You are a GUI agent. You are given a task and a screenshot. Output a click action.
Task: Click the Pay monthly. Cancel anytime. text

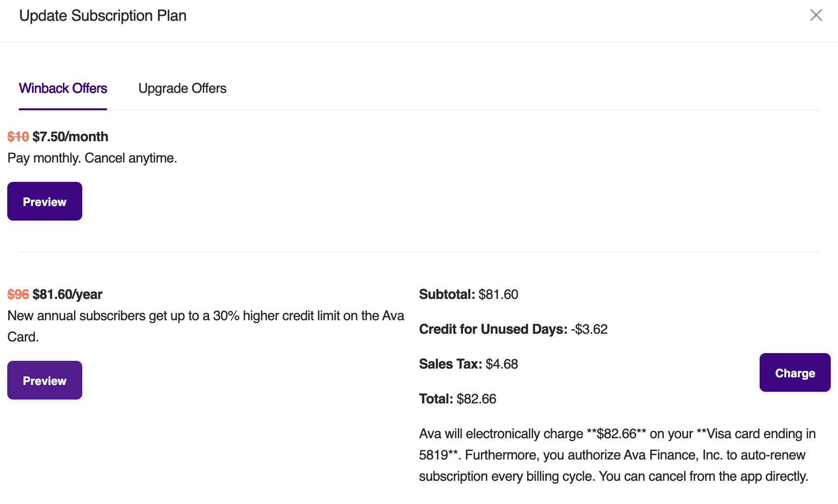click(x=92, y=158)
